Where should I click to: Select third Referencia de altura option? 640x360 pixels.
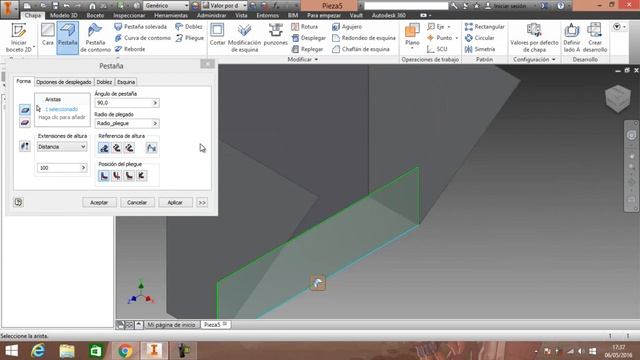(129, 148)
